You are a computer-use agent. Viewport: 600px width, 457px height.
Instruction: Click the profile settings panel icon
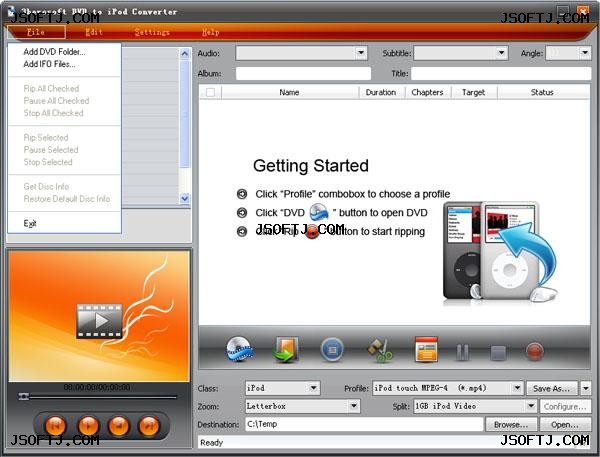pyautogui.click(x=426, y=349)
